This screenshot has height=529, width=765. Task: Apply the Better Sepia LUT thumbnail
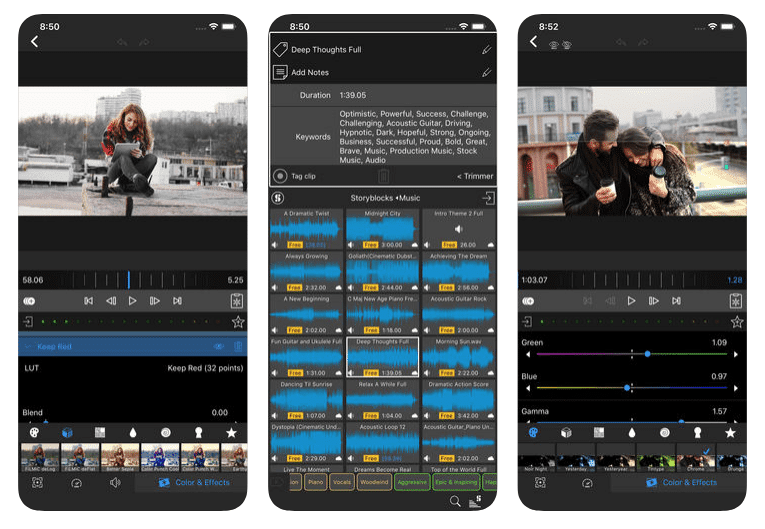(x=120, y=458)
